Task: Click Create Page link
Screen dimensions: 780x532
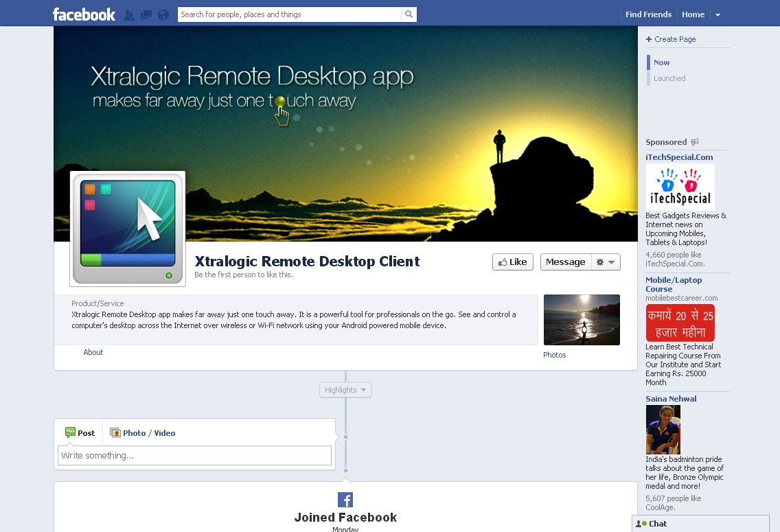Action: 671,39
